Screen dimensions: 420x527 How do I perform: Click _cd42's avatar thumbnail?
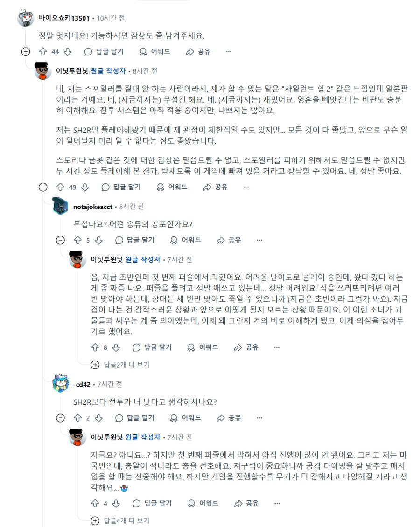[62, 383]
